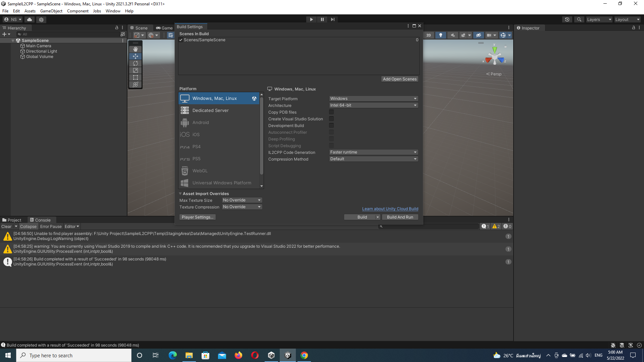
Task: Click the Build And Run button
Action: pos(400,217)
